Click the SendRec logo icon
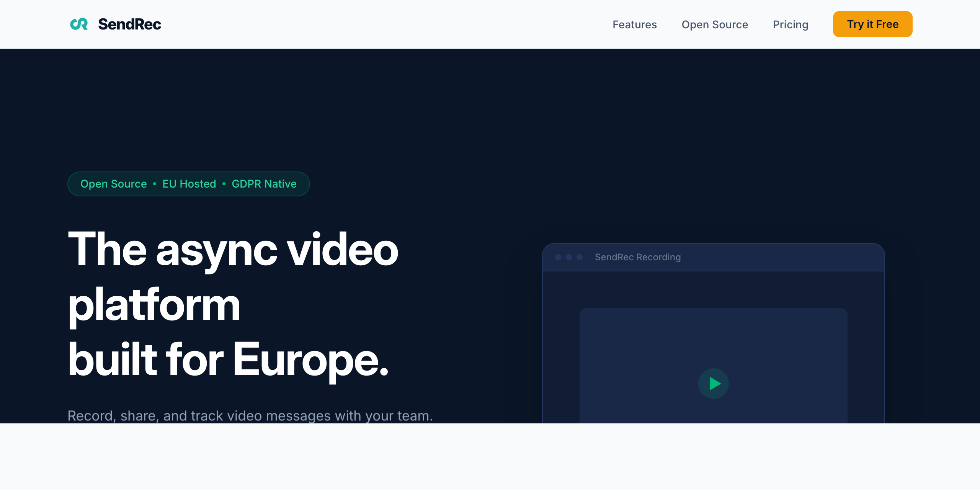 click(79, 24)
